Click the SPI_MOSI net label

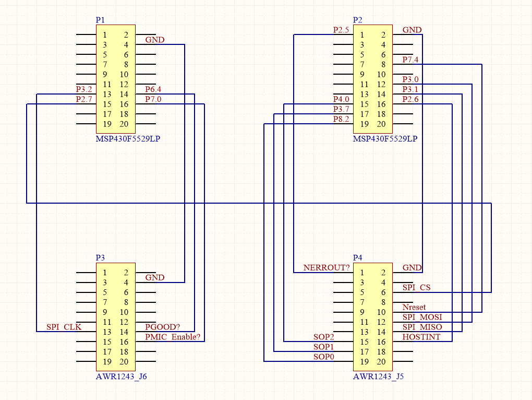(x=422, y=317)
